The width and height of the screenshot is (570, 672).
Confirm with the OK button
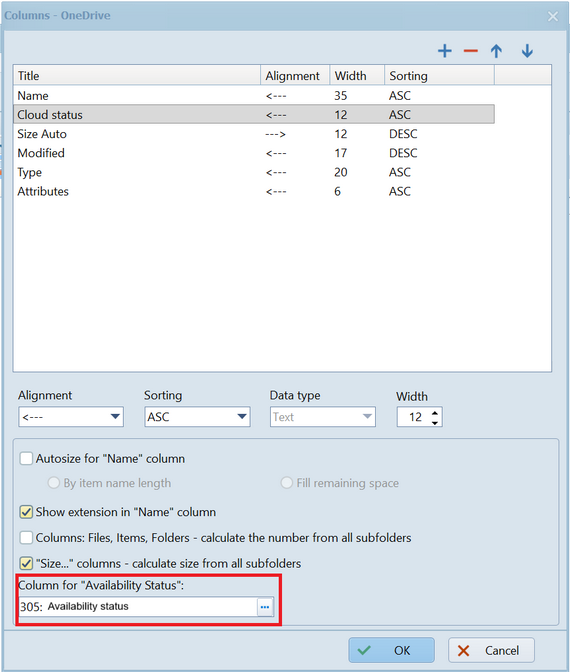[391, 650]
